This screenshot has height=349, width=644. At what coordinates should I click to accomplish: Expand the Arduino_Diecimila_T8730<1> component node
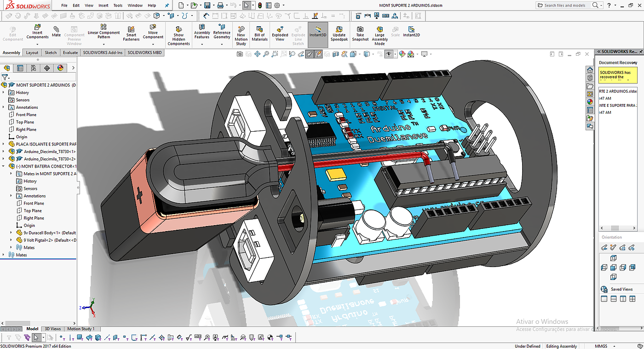(x=4, y=151)
